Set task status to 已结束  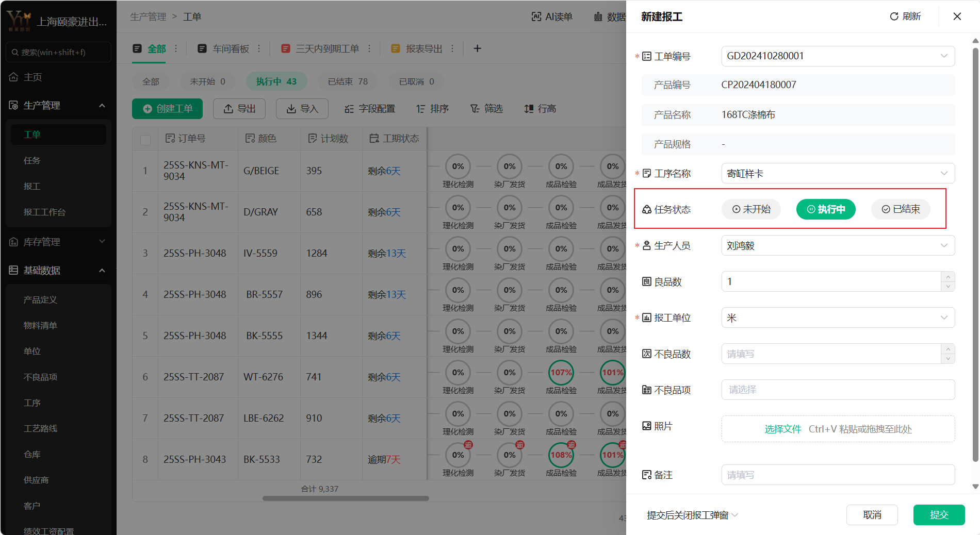click(x=901, y=209)
